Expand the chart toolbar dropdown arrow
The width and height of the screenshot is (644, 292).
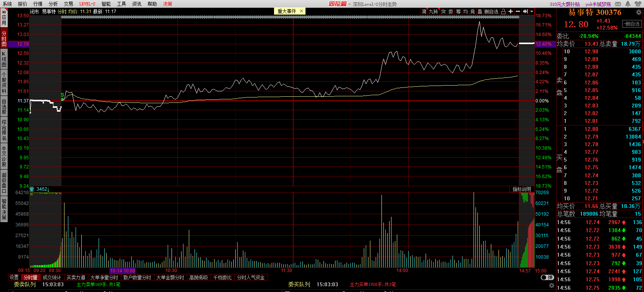click(x=532, y=12)
